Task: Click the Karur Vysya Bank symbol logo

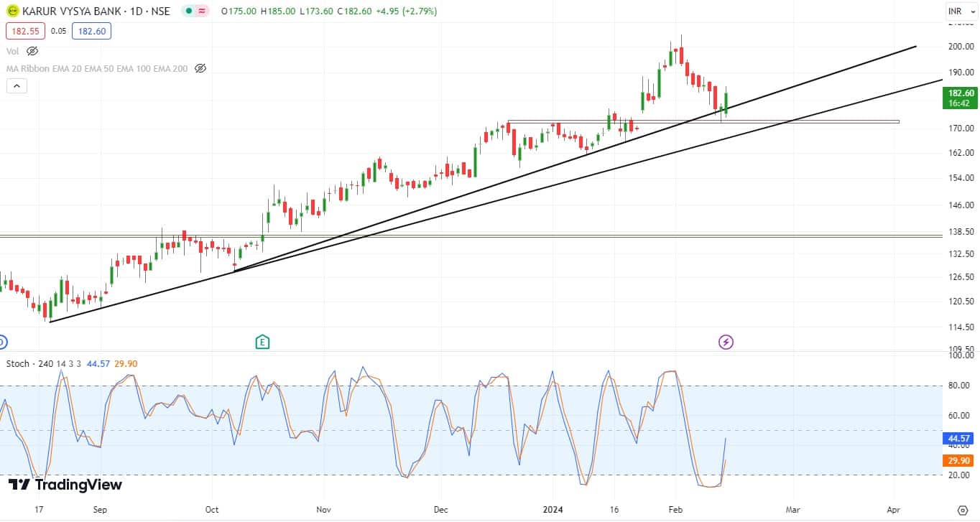Action: click(11, 11)
